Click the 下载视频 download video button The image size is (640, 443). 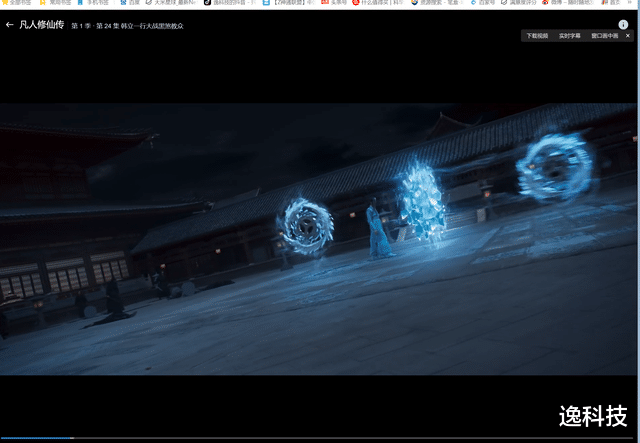(x=537, y=36)
